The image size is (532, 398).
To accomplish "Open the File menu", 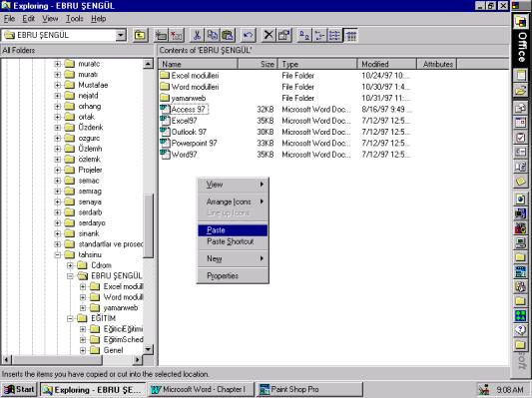I will tap(9, 19).
